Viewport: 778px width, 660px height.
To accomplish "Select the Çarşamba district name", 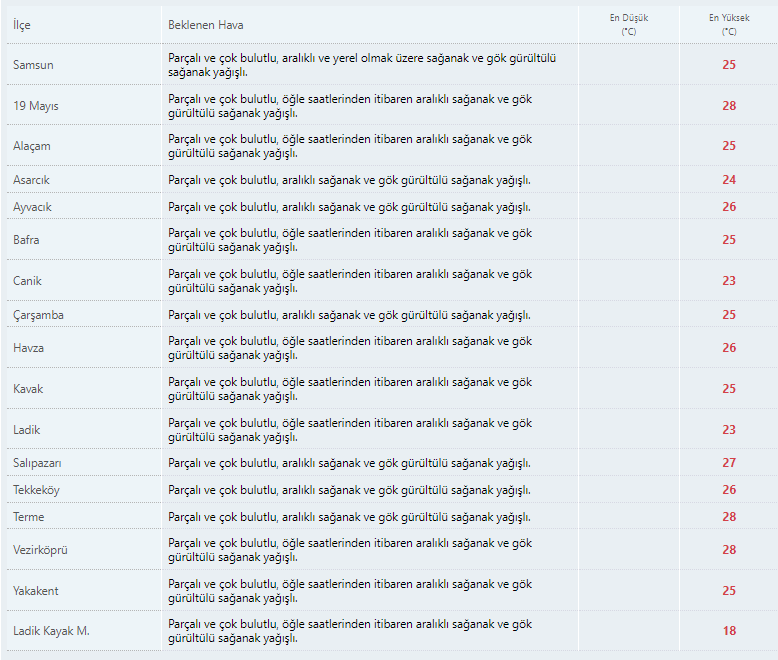I will 38,315.
